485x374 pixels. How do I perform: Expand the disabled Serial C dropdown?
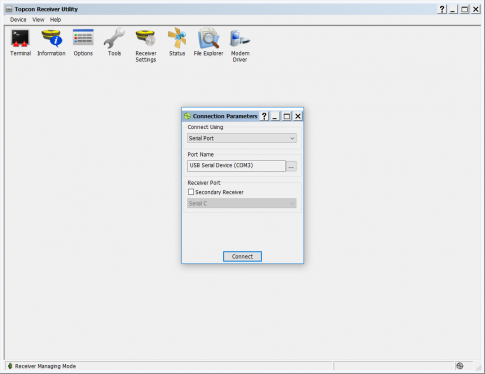point(242,203)
